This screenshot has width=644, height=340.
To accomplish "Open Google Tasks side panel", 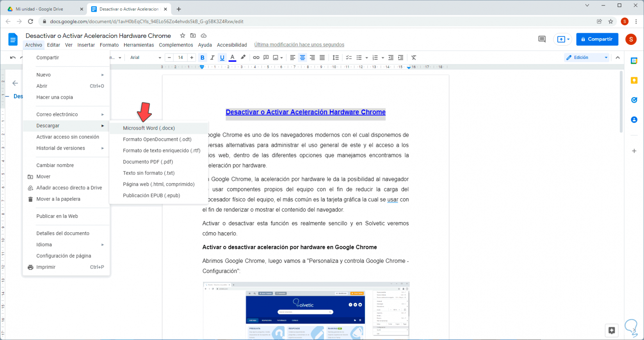I will pos(634,100).
